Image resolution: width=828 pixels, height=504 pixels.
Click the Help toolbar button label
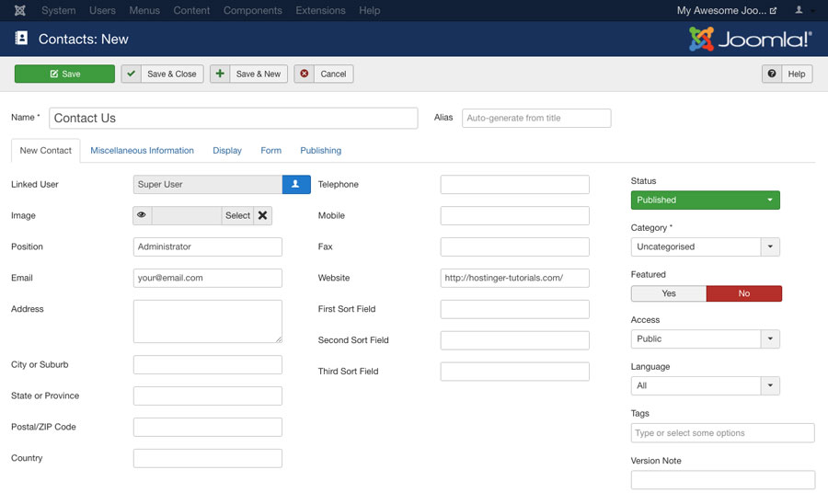point(797,74)
